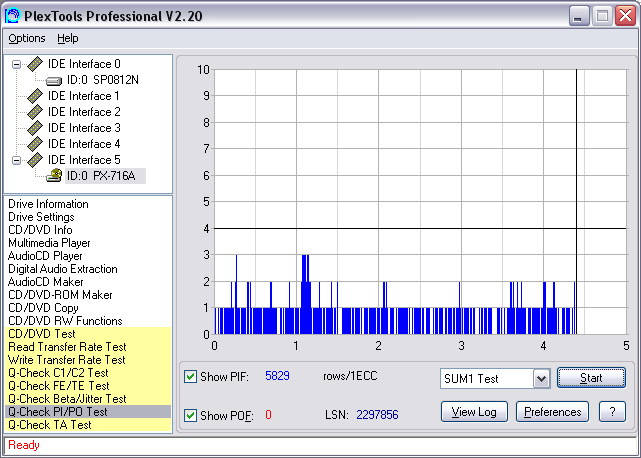The height and width of the screenshot is (458, 641).
Task: Click the PIF count value 5829
Action: coord(277,376)
